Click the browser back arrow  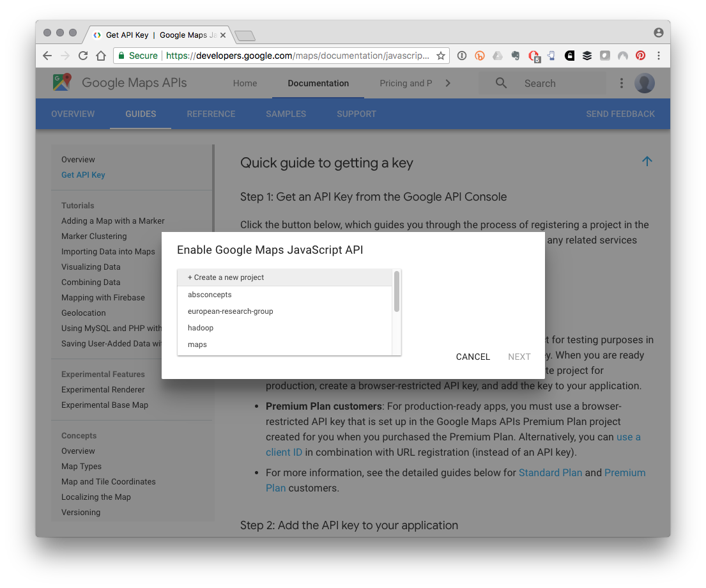tap(47, 56)
